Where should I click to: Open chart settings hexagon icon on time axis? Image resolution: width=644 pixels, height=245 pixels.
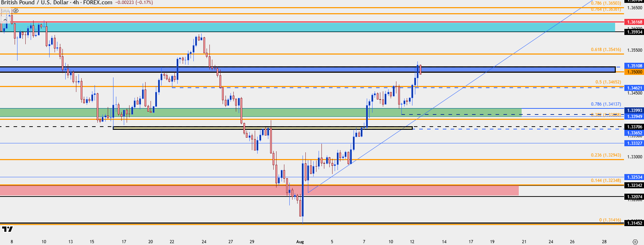click(x=635, y=242)
